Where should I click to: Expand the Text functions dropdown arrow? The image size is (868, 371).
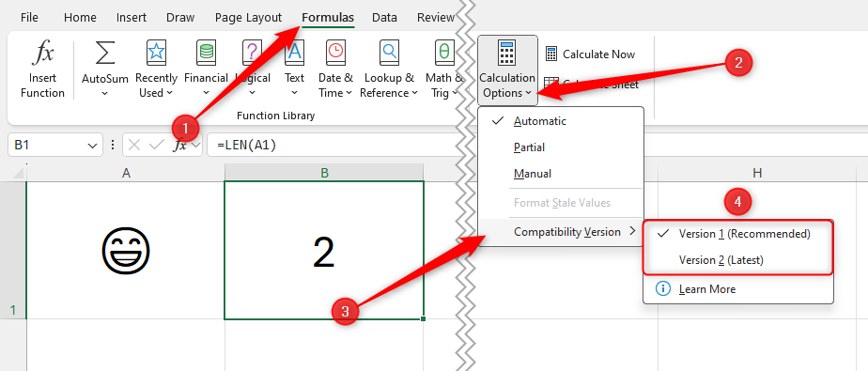(295, 94)
